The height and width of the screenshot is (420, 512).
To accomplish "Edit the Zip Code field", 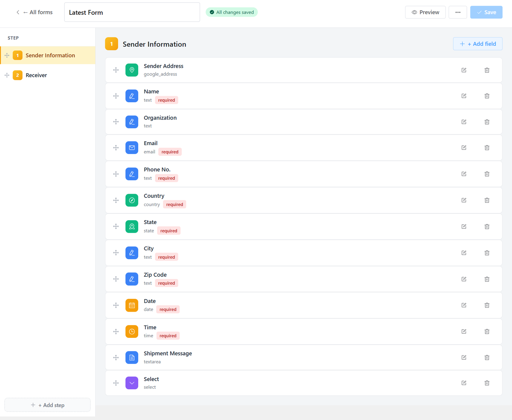I will click(464, 279).
